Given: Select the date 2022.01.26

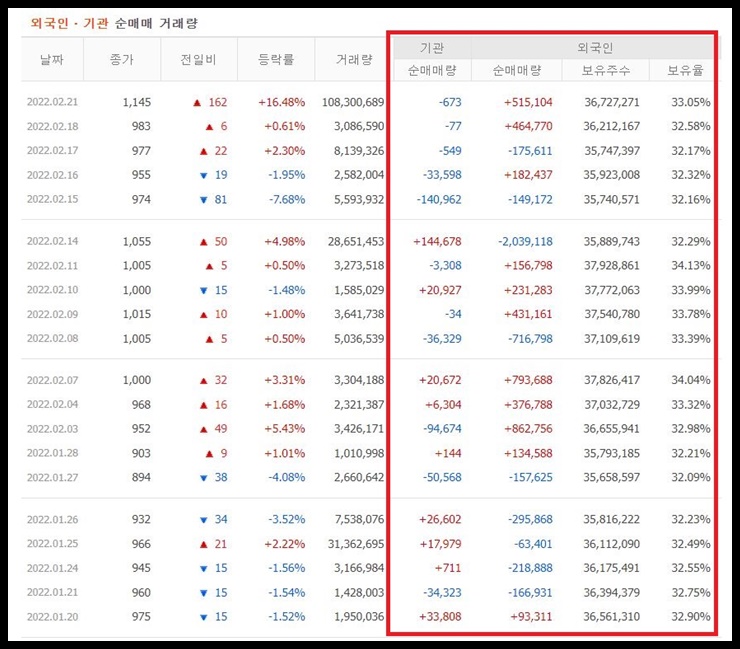Looking at the screenshot, I should coord(52,520).
